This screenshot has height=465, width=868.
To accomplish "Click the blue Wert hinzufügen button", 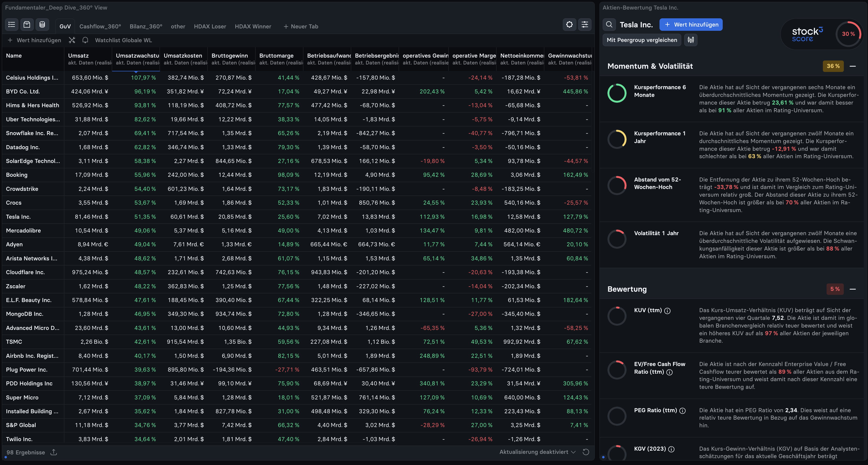I will [x=691, y=25].
